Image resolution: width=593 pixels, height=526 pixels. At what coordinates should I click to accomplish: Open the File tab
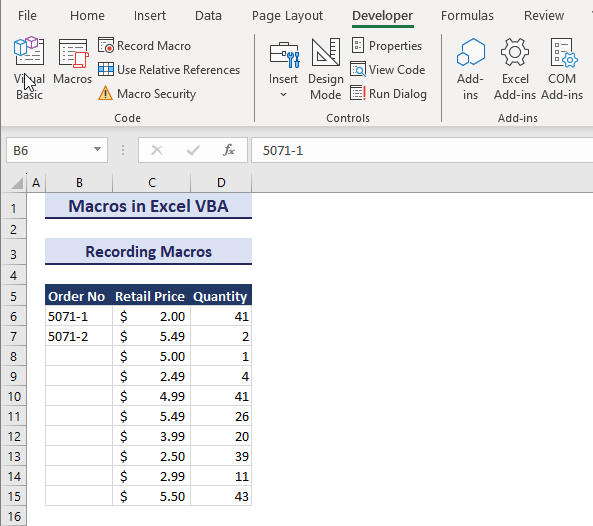tap(27, 16)
